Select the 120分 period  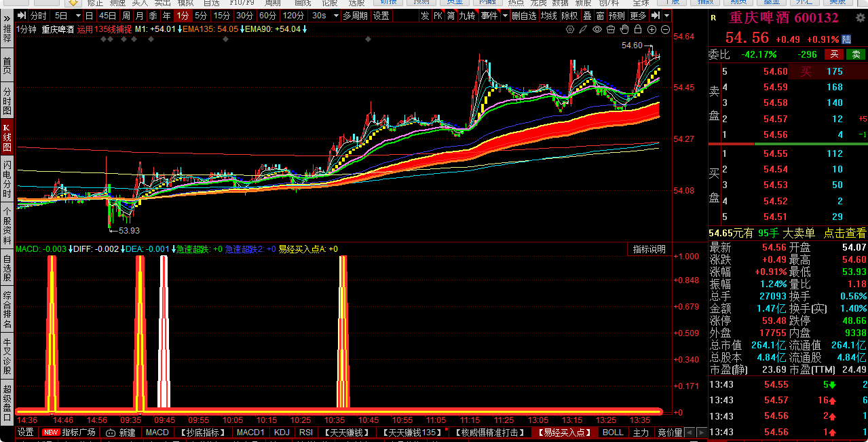tap(293, 15)
